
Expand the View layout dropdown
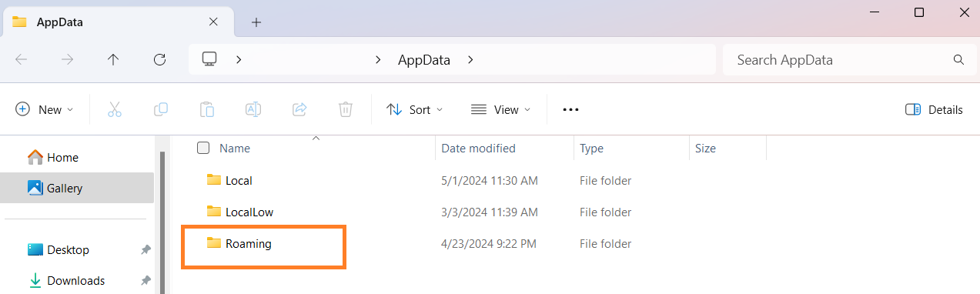tap(501, 109)
